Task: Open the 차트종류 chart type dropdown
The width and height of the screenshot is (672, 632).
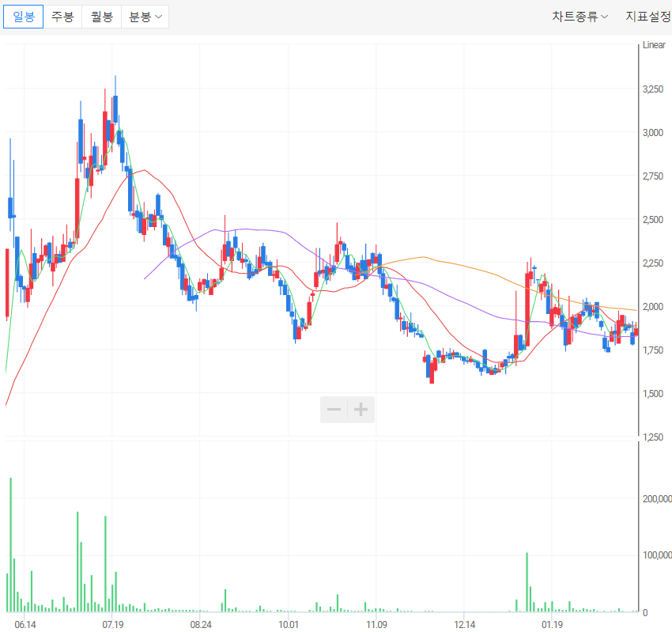Action: click(580, 17)
